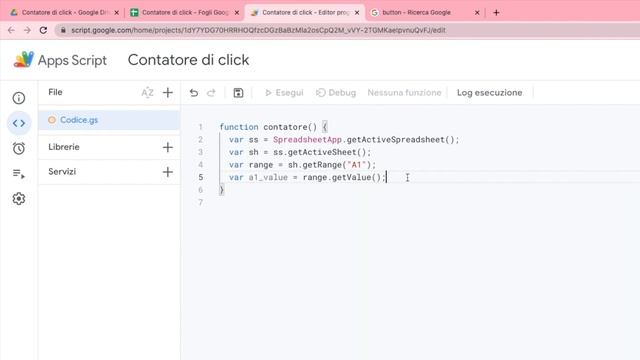
Task: Open the Log esecuzione panel
Action: (x=489, y=93)
